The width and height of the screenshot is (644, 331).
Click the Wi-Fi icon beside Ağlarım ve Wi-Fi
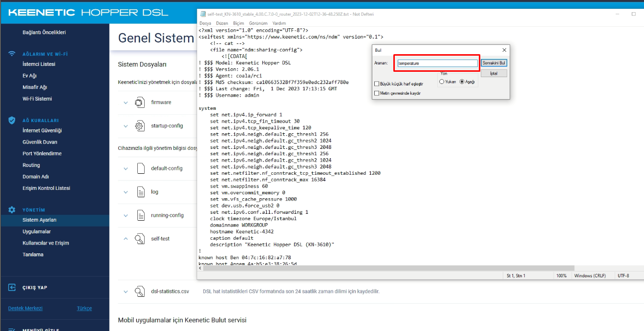coord(12,54)
